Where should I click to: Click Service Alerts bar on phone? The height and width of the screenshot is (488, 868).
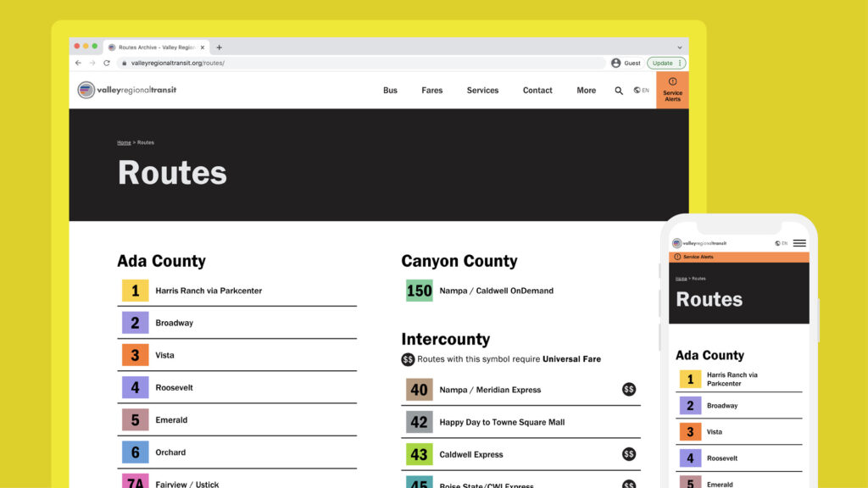pos(739,257)
